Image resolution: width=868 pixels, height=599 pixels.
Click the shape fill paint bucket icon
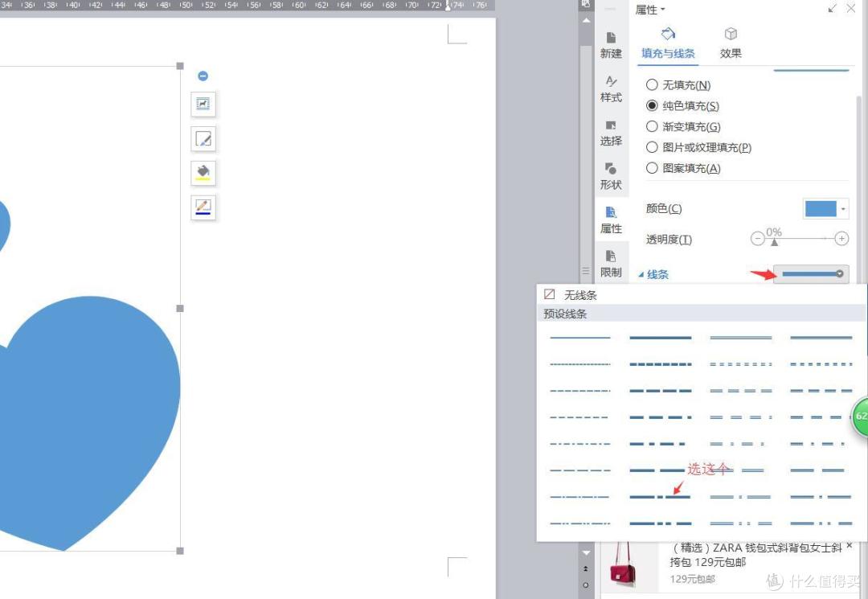tap(203, 173)
